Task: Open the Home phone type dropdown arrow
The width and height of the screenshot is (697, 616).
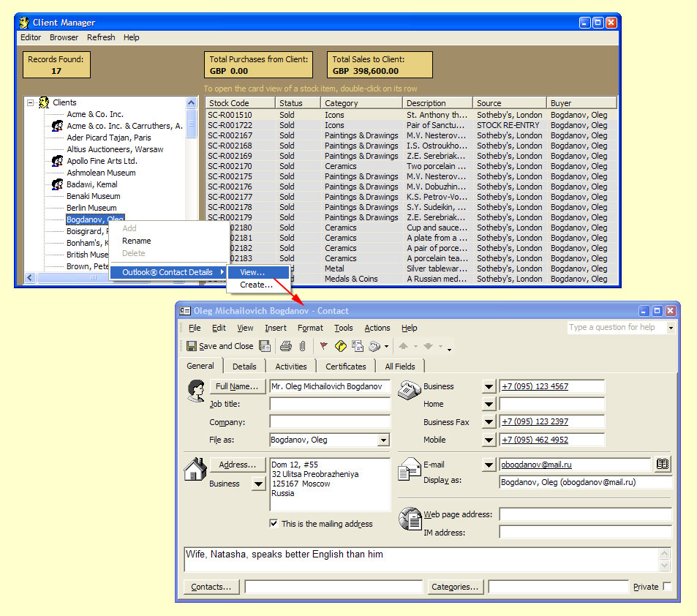Action: point(489,404)
